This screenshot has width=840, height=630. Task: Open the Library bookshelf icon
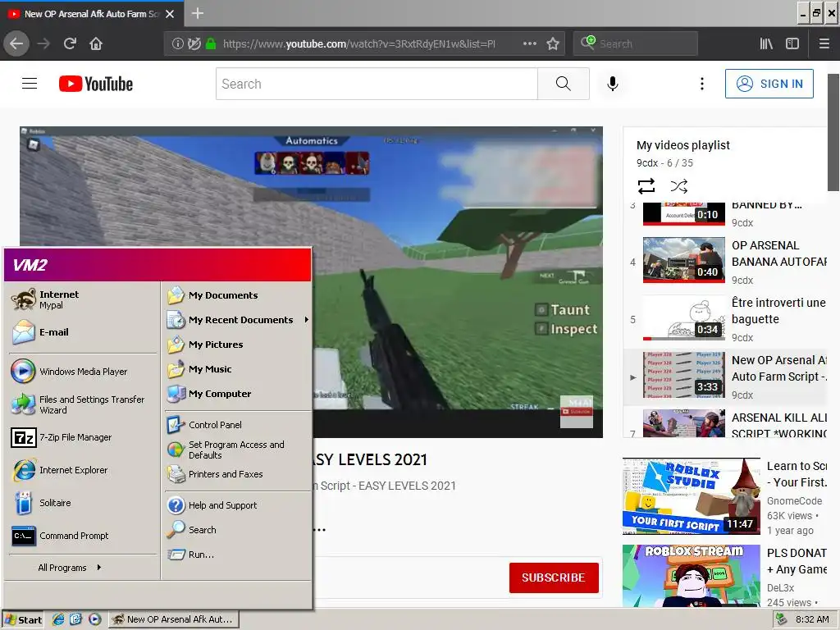[766, 43]
